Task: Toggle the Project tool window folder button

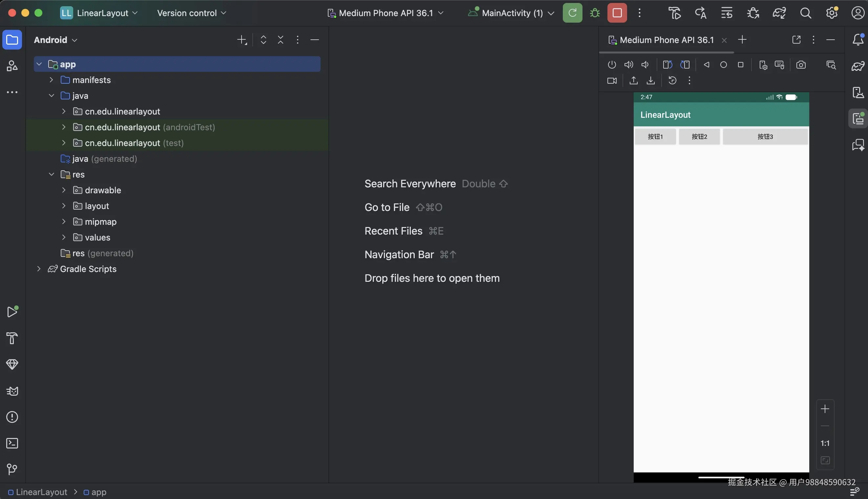Action: (x=12, y=40)
